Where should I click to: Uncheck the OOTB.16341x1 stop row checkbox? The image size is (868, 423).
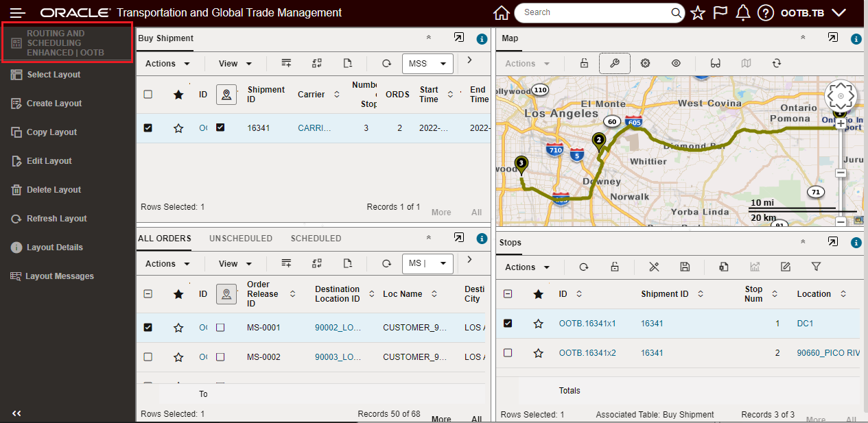click(x=508, y=323)
